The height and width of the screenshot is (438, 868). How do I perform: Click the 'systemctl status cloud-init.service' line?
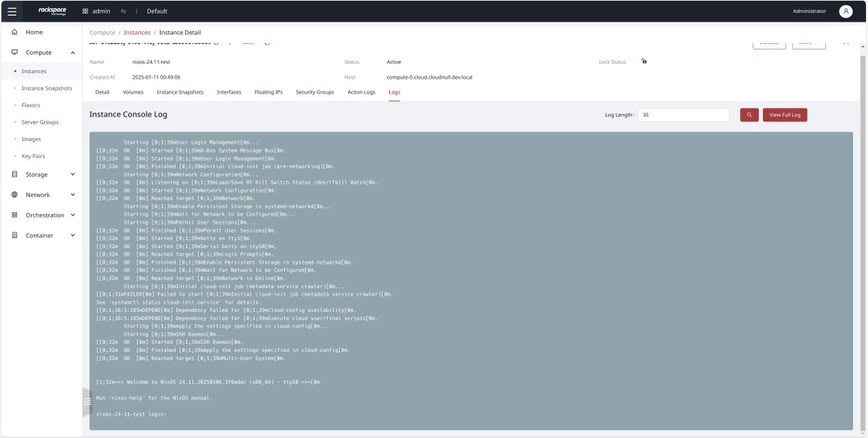click(x=178, y=302)
